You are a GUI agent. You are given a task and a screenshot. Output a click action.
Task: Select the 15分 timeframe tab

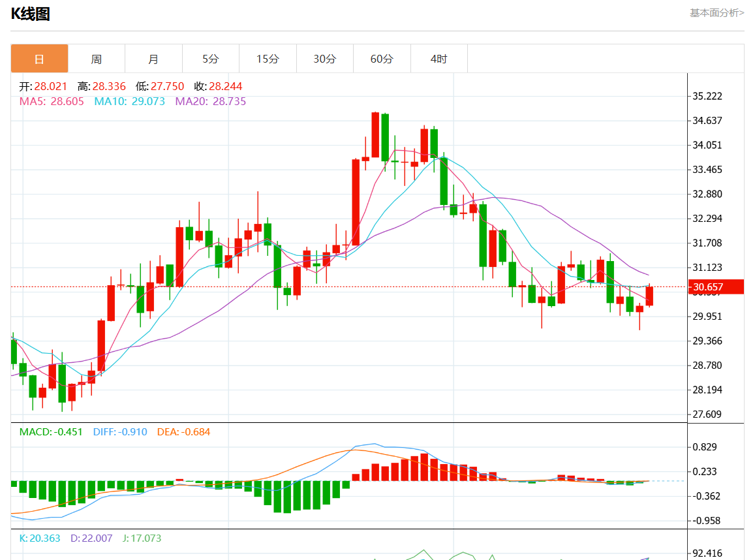coord(268,59)
